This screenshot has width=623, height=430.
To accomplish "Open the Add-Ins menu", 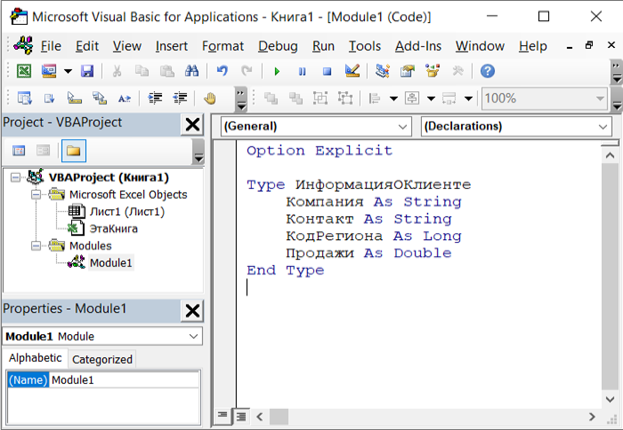I will coord(418,46).
